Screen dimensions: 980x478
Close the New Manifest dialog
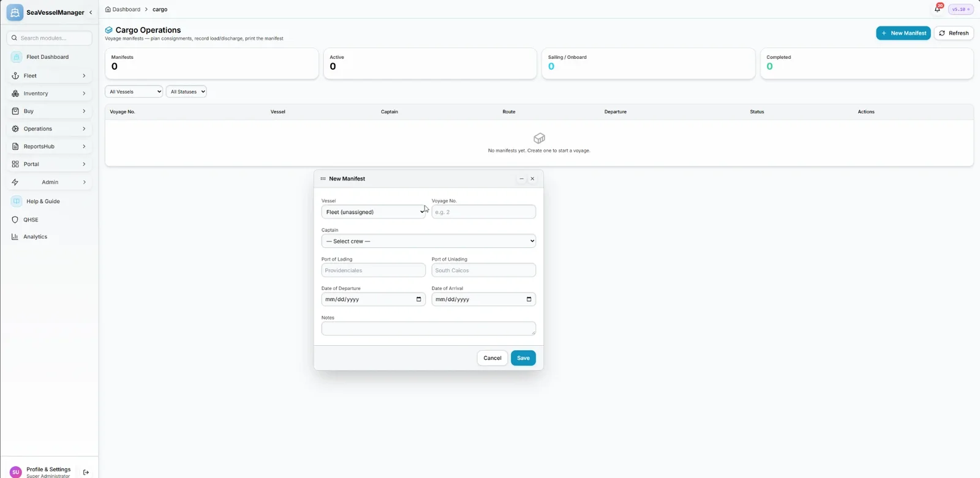(x=532, y=179)
